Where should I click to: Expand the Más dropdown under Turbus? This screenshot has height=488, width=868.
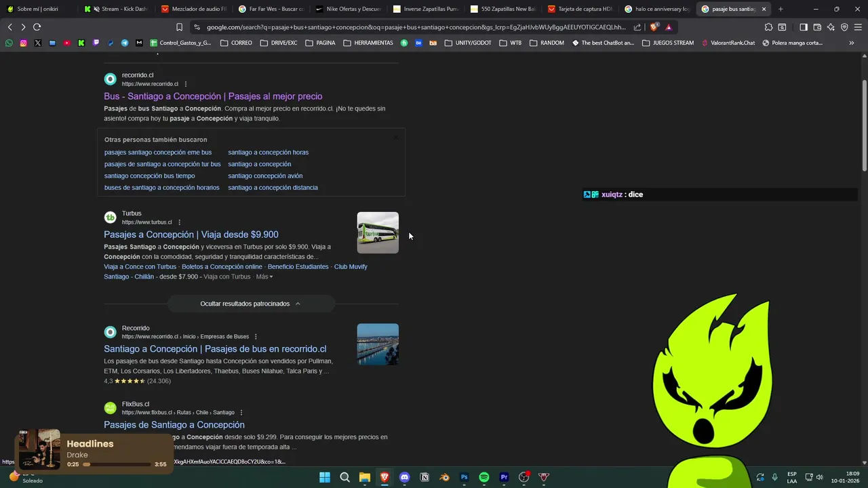264,277
